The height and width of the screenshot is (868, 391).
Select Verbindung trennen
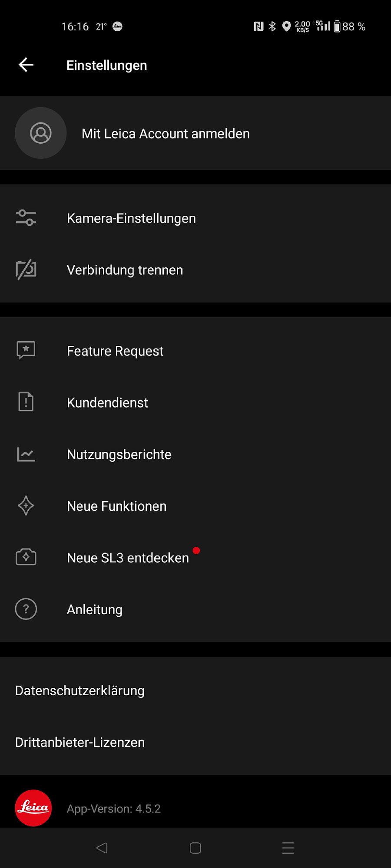coord(125,270)
